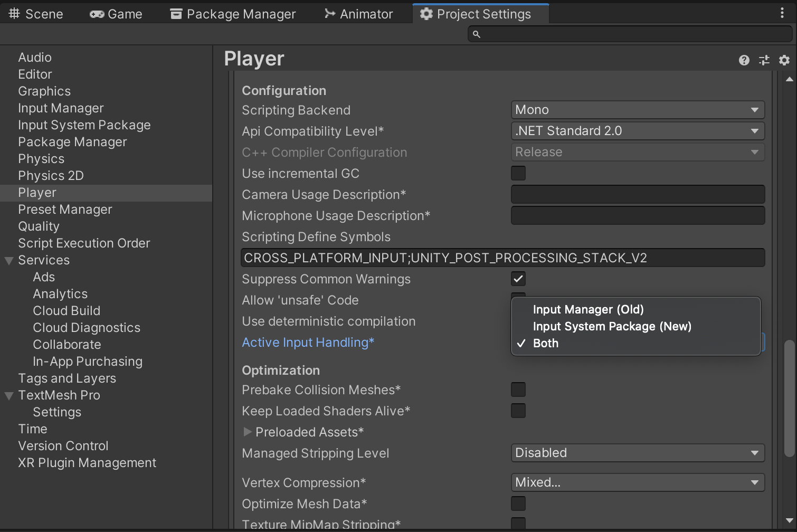Open the Player settings help icon
Screen dimensions: 797x532
coord(744,60)
